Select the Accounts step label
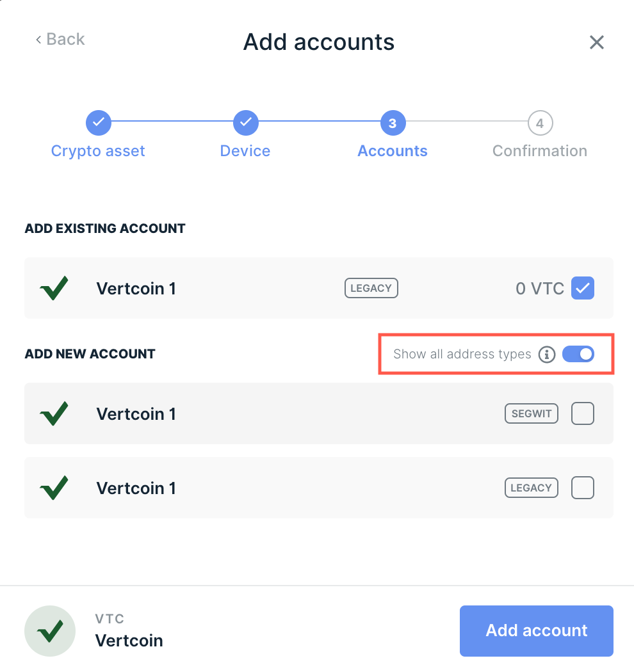This screenshot has width=634, height=672. 393,150
